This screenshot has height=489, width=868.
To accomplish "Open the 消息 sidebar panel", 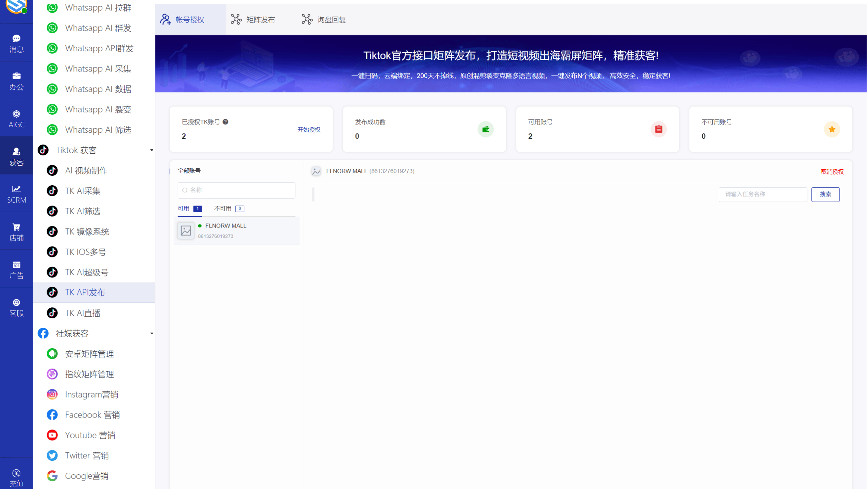I will 16,43.
